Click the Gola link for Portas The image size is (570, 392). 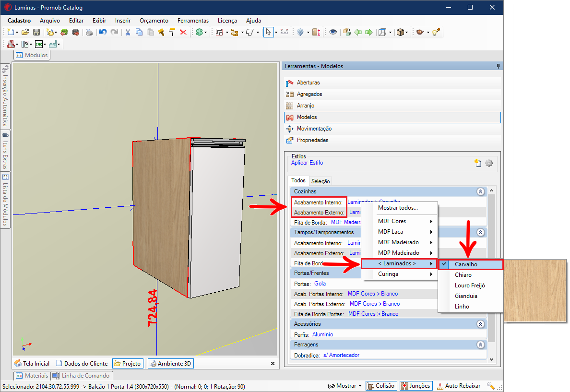(x=320, y=284)
